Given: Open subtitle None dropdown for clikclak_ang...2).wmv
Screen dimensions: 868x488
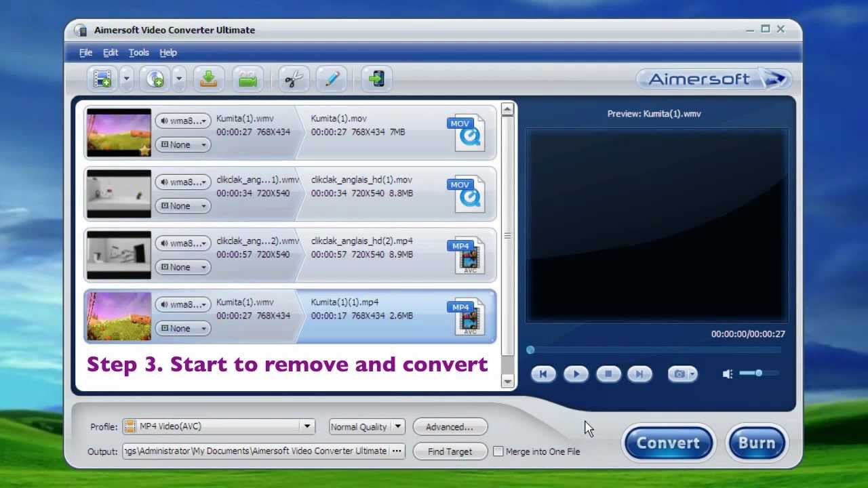Looking at the screenshot, I should [x=183, y=267].
